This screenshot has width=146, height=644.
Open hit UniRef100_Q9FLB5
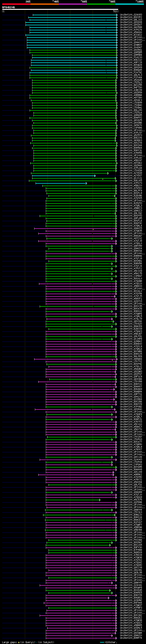(x=131, y=218)
